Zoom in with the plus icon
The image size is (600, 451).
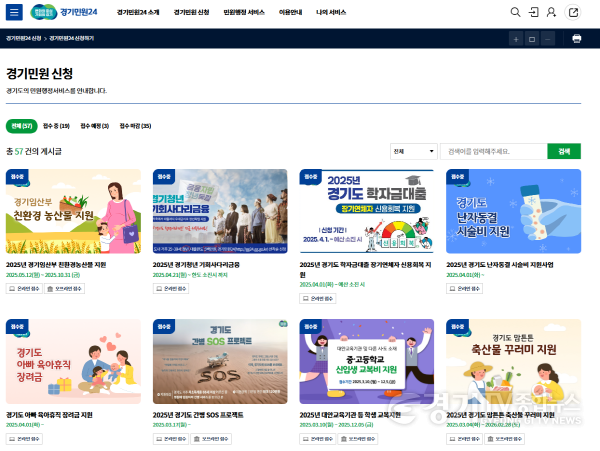(x=516, y=38)
